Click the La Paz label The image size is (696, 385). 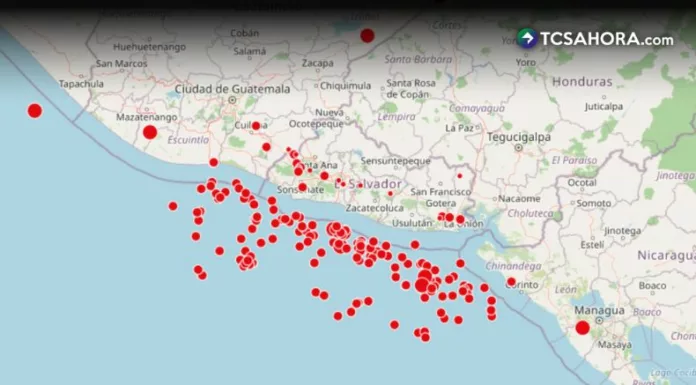pos(459,128)
